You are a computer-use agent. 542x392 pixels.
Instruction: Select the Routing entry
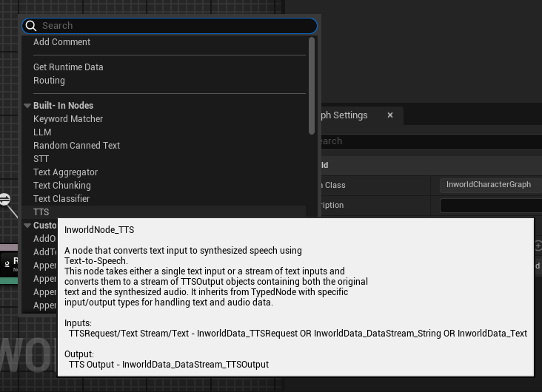point(49,81)
